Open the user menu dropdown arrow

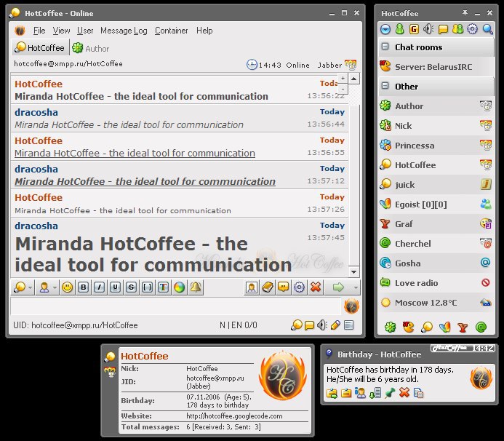[55, 287]
